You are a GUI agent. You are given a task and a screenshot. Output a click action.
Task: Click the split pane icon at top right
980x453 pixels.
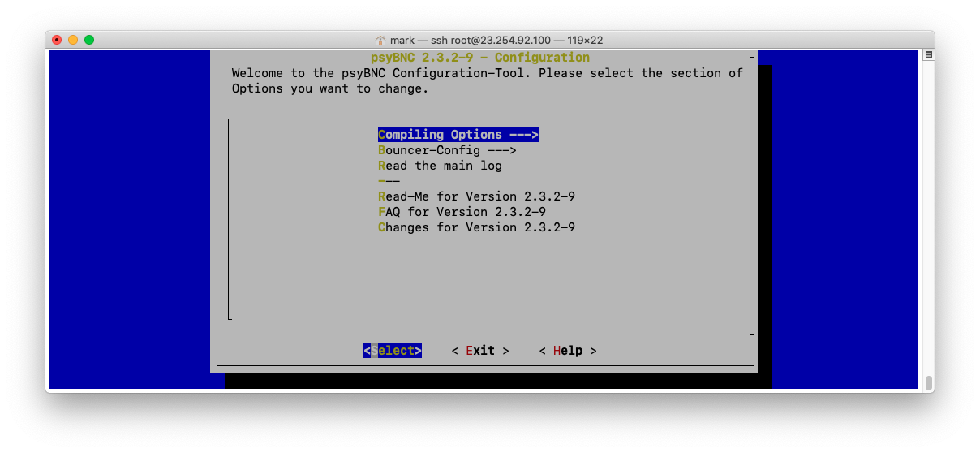[x=929, y=54]
